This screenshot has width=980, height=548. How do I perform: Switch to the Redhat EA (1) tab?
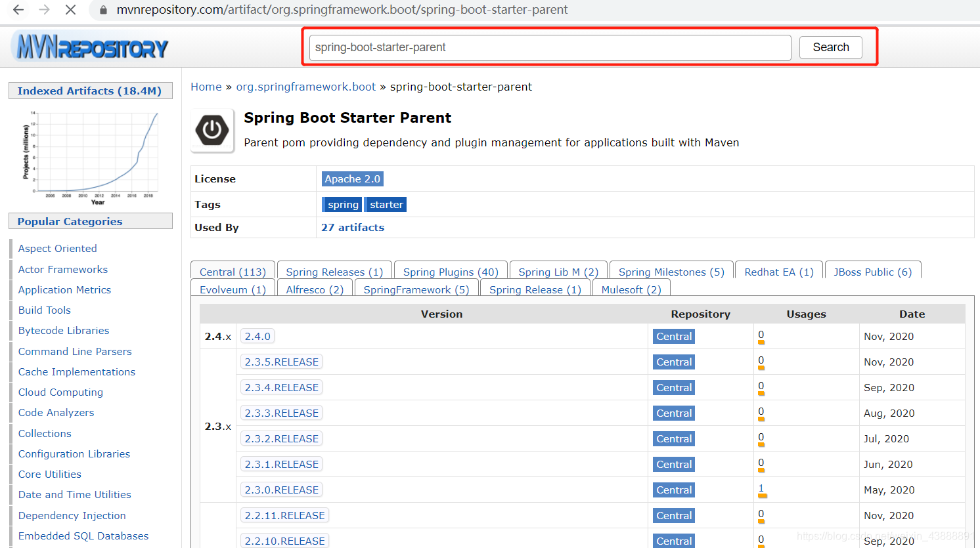[779, 270]
